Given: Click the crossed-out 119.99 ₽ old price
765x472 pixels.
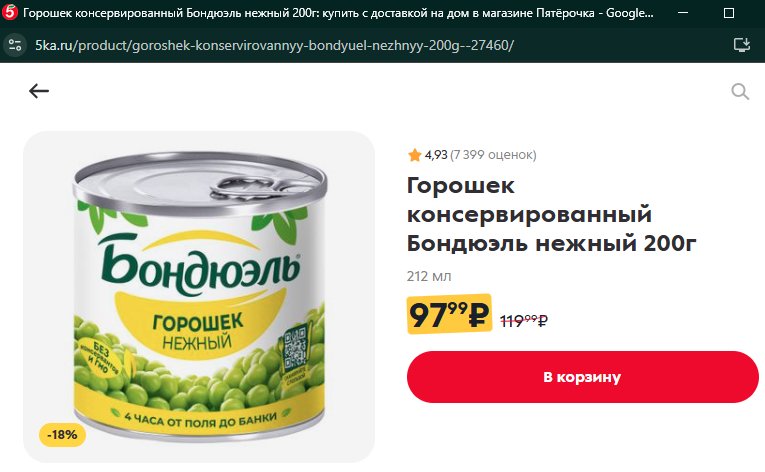Looking at the screenshot, I should coord(524,321).
